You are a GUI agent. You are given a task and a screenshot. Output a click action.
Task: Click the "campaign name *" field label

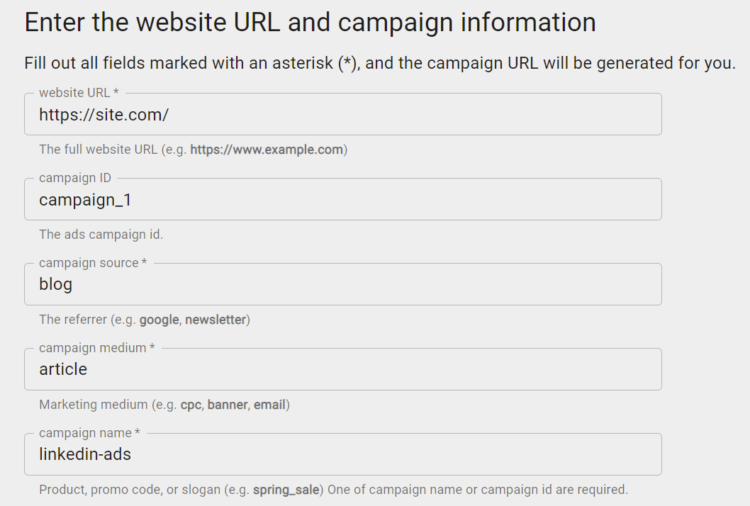[90, 433]
